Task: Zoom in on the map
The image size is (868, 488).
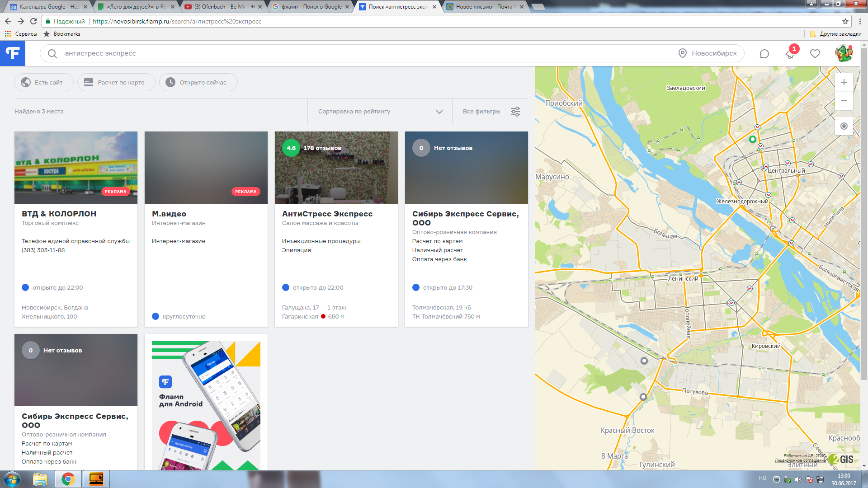Action: (844, 82)
